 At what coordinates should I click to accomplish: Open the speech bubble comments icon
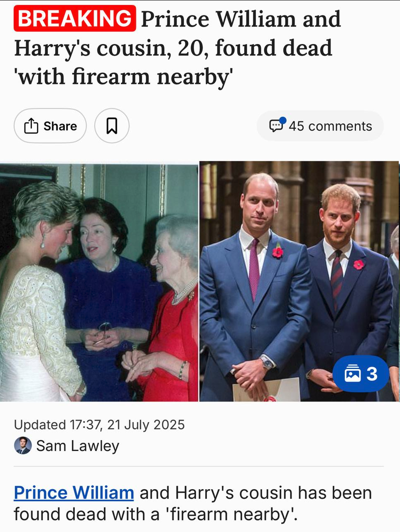click(276, 126)
